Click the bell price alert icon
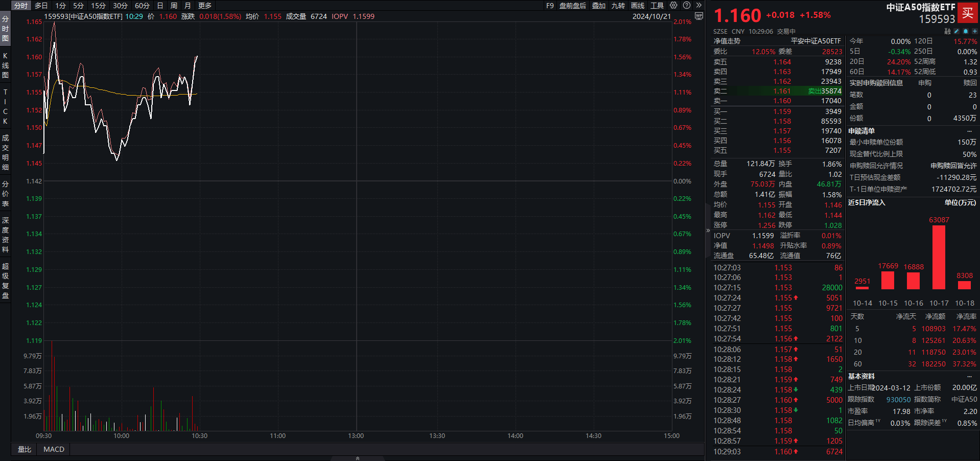980x461 pixels. tap(965, 31)
